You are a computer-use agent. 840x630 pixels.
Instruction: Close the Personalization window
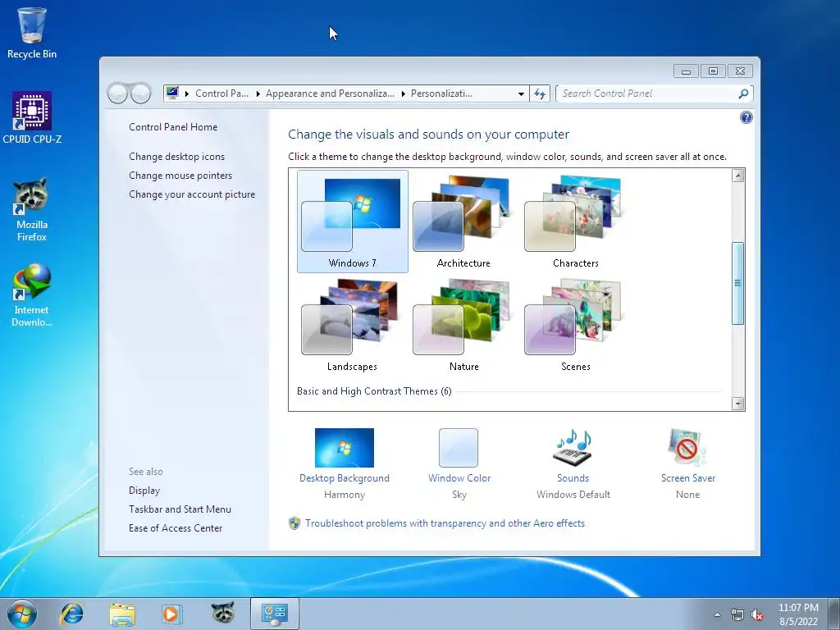pyautogui.click(x=741, y=71)
